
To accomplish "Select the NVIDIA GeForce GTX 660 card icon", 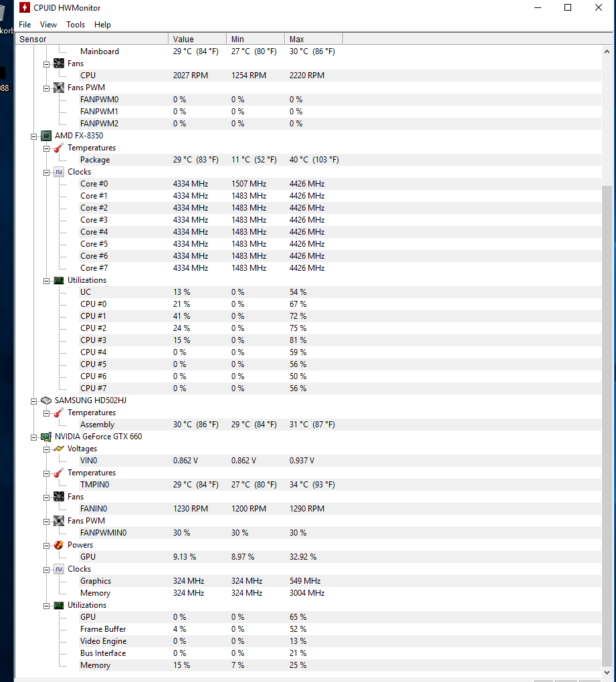I will pyautogui.click(x=46, y=436).
